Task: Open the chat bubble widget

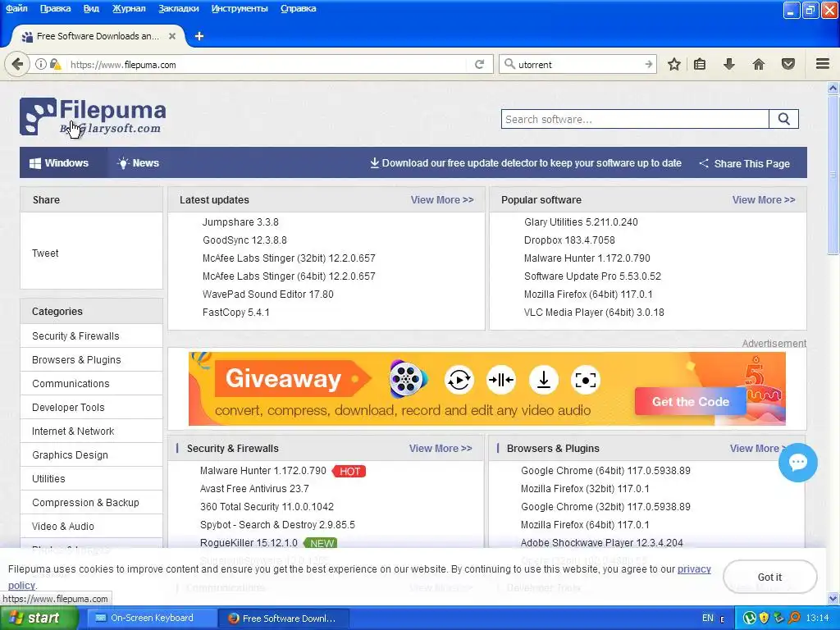Action: pos(797,463)
